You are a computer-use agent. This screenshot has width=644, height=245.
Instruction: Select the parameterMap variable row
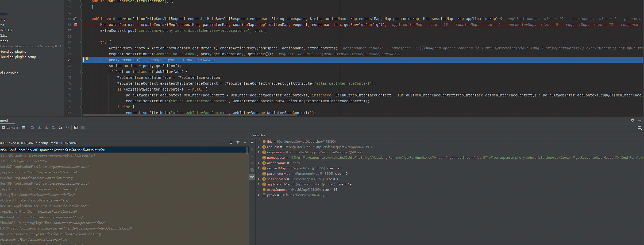pos(449,174)
